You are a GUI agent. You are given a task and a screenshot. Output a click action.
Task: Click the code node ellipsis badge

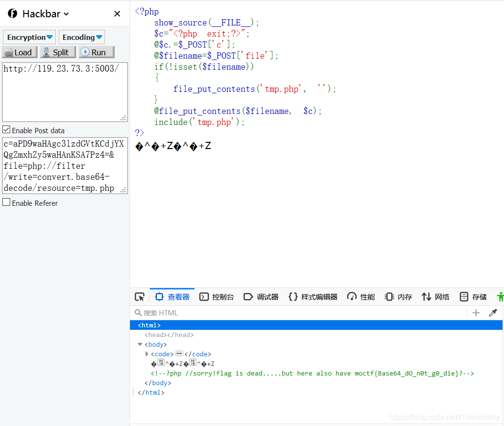(179, 353)
